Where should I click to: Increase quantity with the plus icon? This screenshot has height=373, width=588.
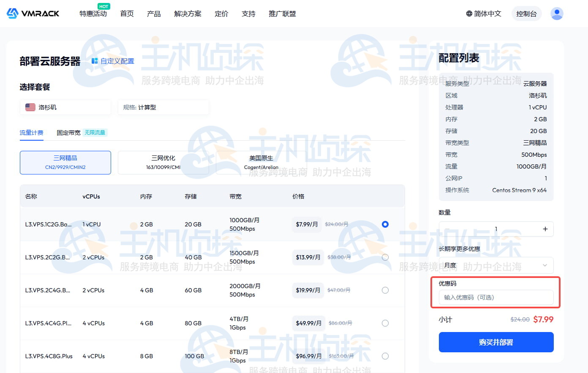pyautogui.click(x=545, y=229)
